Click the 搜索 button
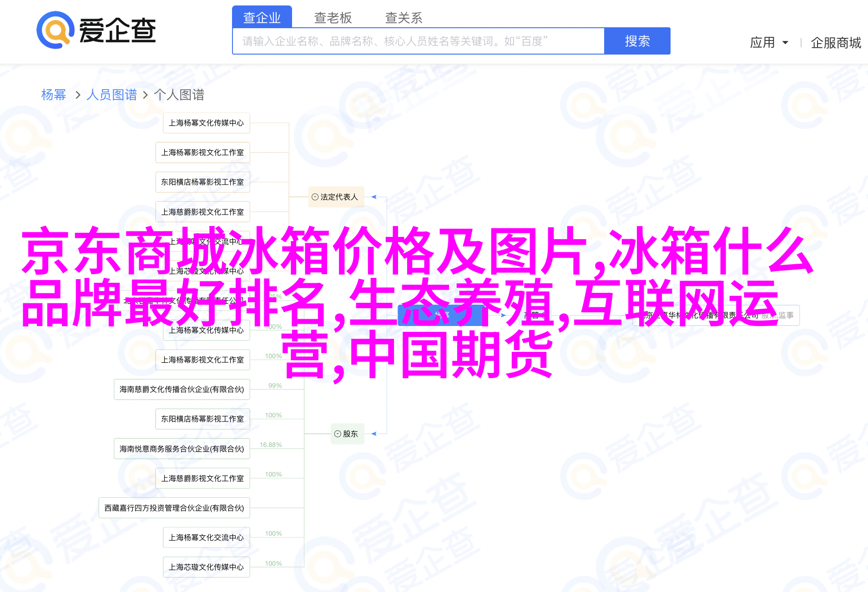 [x=637, y=41]
